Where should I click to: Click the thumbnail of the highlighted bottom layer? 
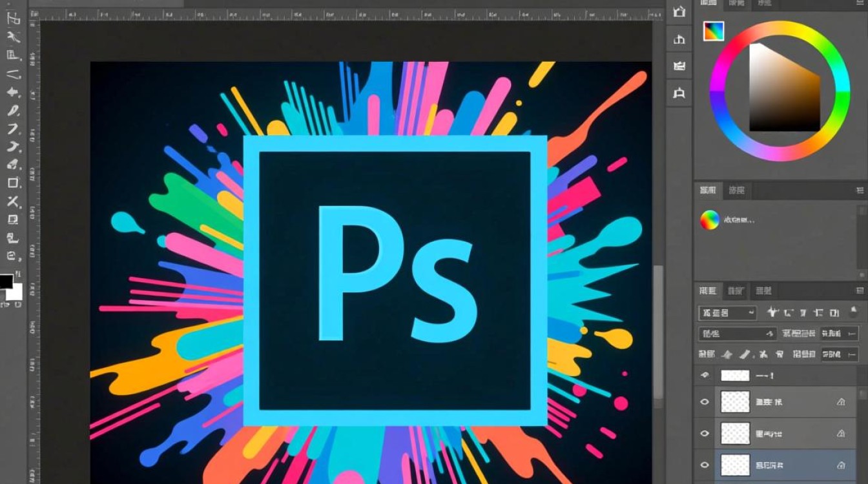tap(735, 465)
